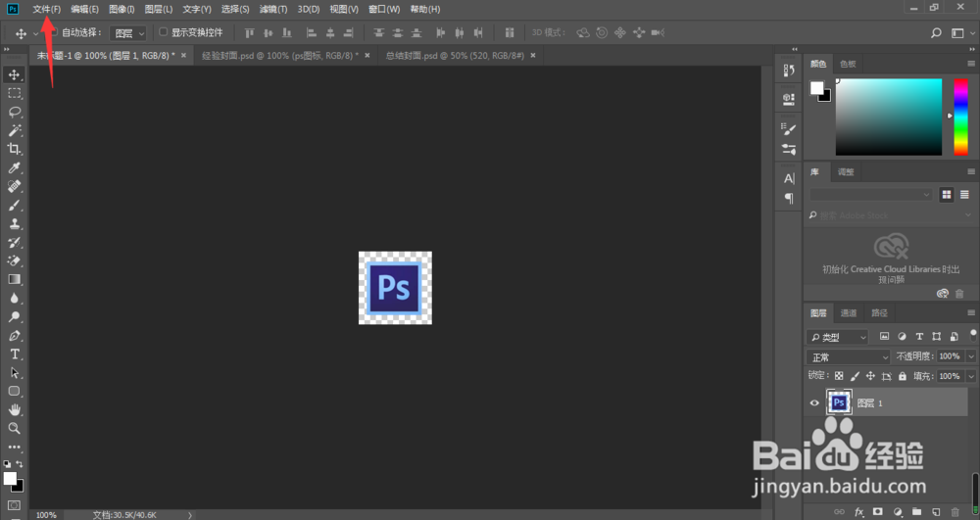Select the Pen tool
Screen dimensions: 980x520
coord(14,336)
